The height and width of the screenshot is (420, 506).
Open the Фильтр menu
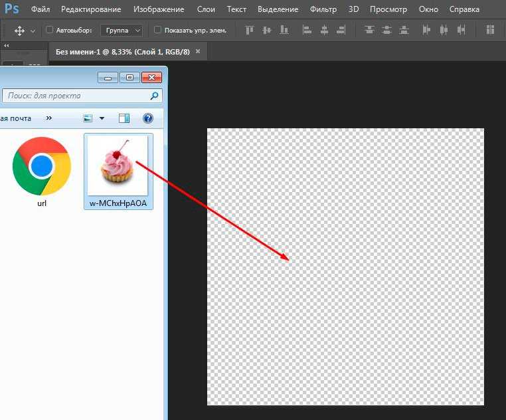click(323, 9)
